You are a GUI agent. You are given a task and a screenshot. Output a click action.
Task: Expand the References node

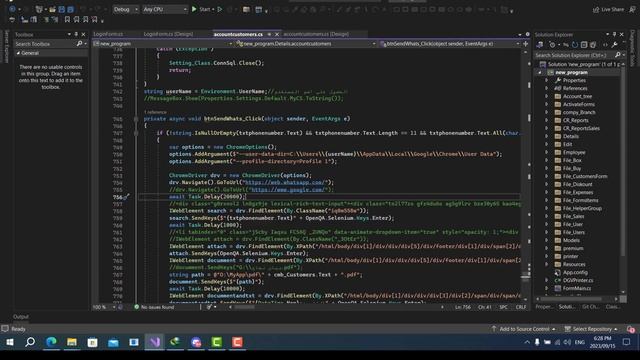coord(547,88)
